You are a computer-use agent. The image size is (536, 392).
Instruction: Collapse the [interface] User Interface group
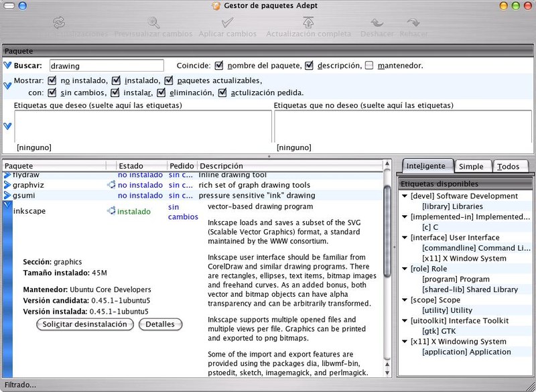(x=405, y=237)
